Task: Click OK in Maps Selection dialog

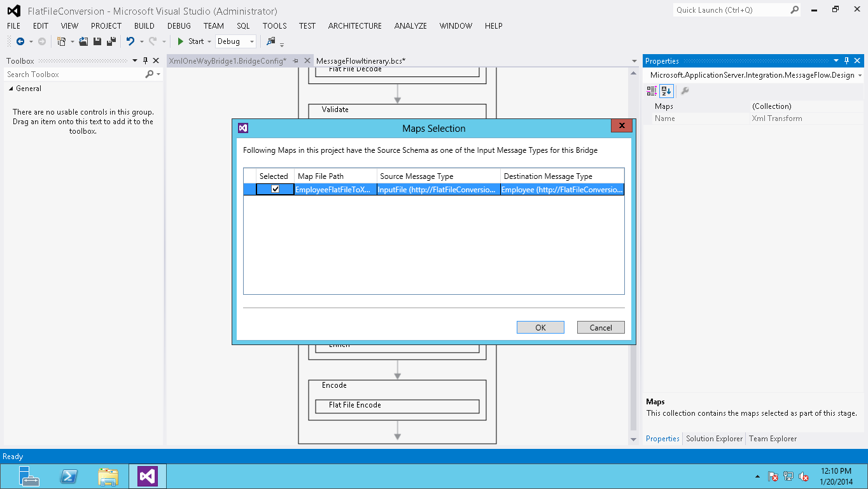Action: pyautogui.click(x=540, y=327)
